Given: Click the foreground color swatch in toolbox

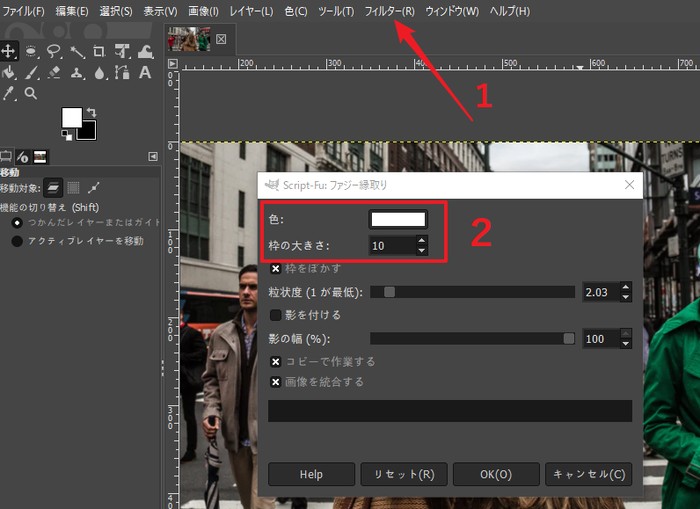Looking at the screenshot, I should click(x=72, y=117).
